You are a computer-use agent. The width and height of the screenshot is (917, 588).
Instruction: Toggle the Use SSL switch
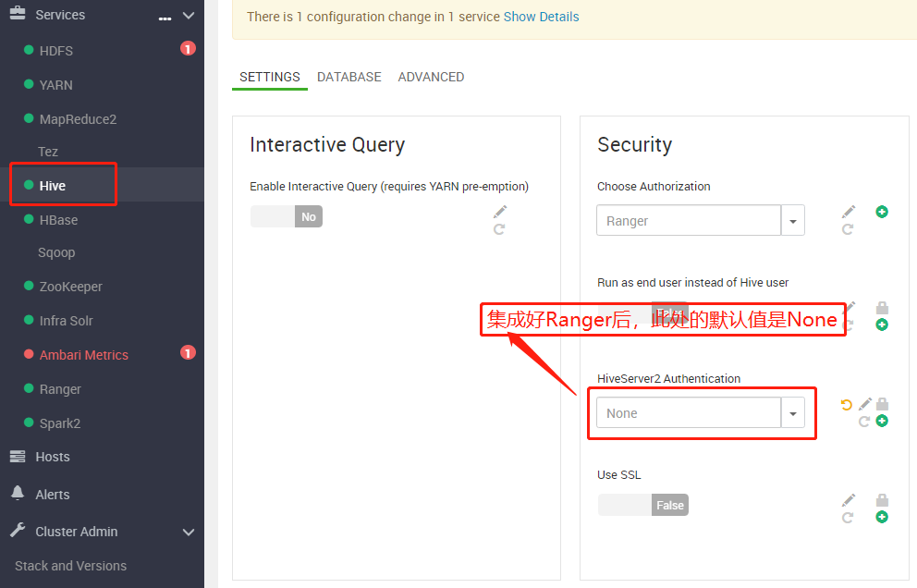(642, 505)
